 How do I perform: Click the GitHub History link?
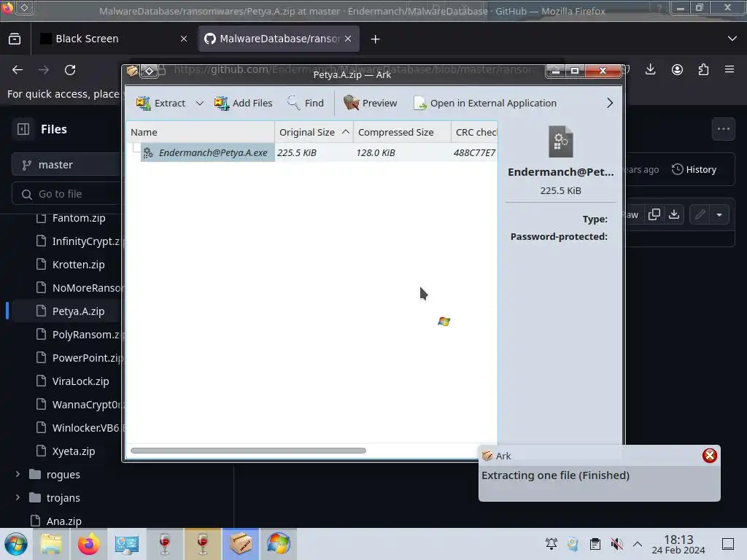coord(694,169)
